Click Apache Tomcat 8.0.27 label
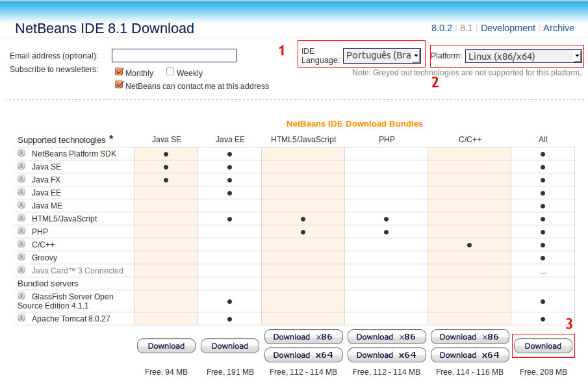The image size is (588, 389). click(71, 319)
